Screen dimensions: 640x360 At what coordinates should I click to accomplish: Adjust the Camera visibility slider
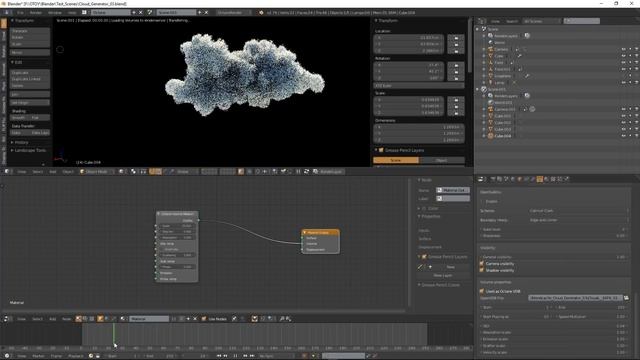click(x=554, y=257)
